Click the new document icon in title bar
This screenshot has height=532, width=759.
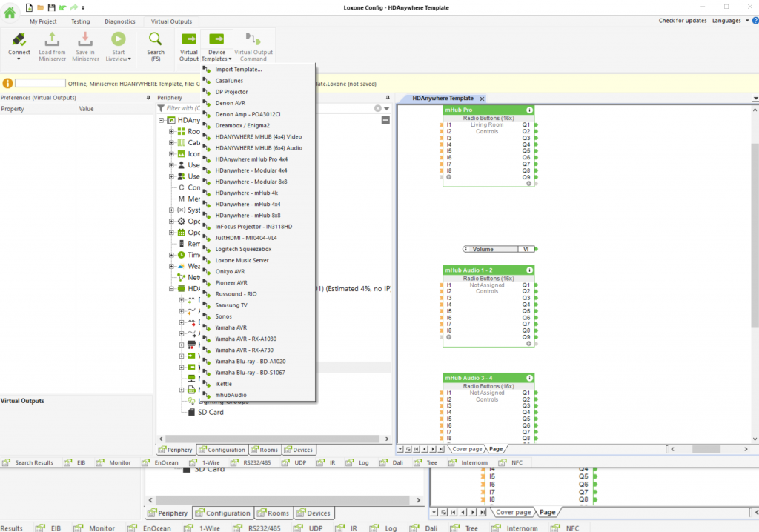click(x=29, y=7)
